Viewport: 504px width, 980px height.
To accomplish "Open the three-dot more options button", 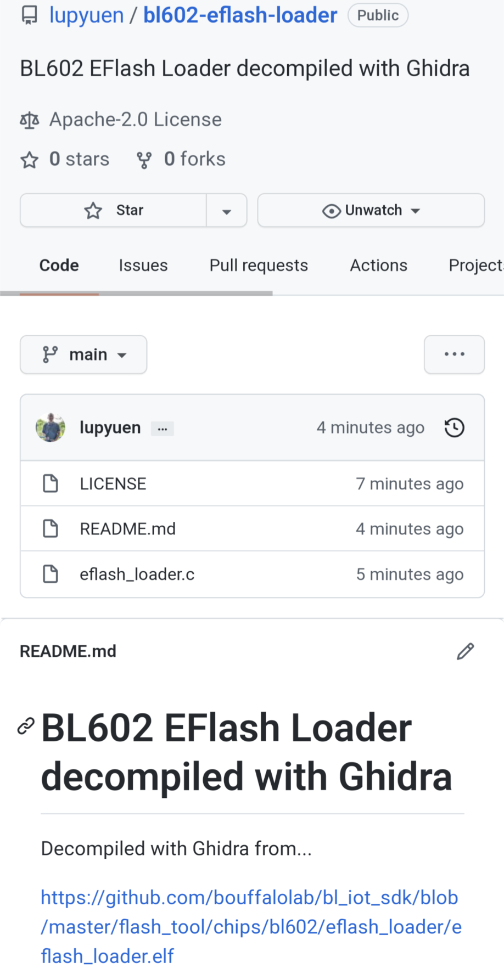I will coord(454,354).
